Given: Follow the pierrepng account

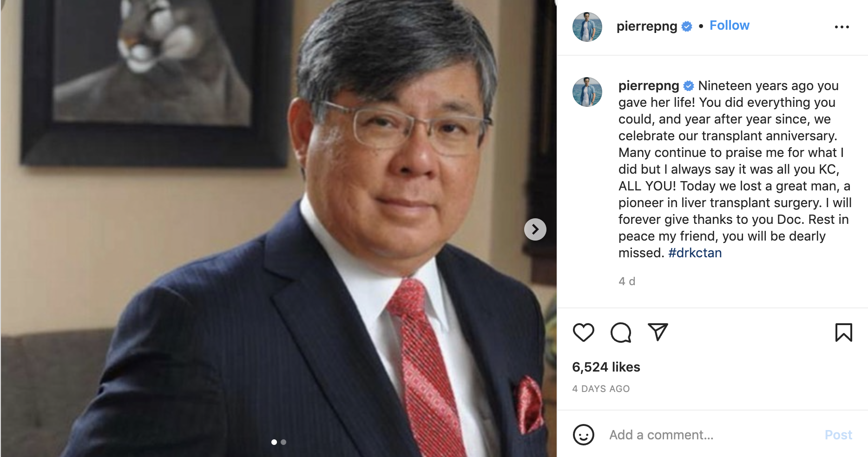Looking at the screenshot, I should 729,26.
